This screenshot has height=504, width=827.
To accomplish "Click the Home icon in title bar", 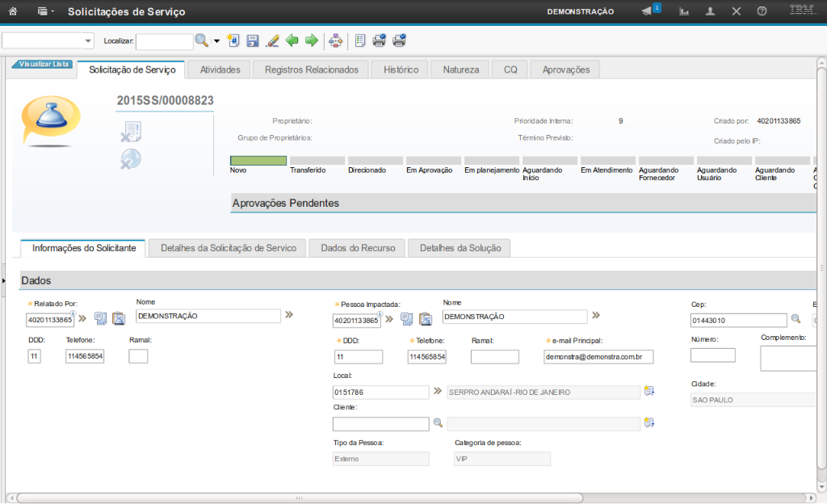I will 13,11.
